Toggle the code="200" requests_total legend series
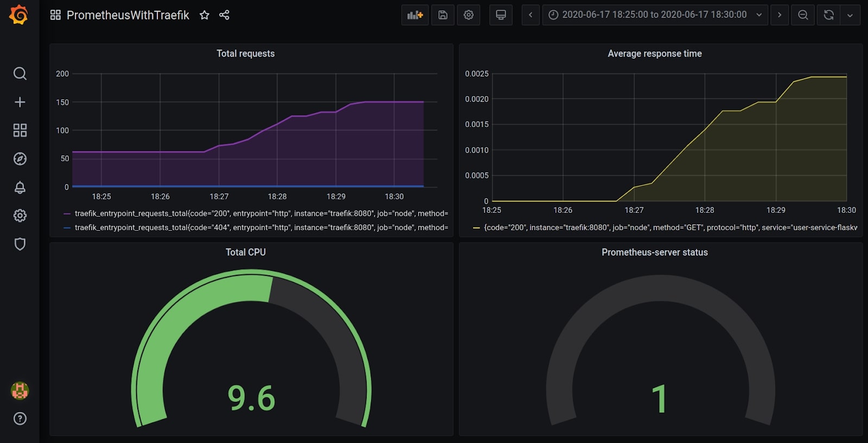Image resolution: width=868 pixels, height=443 pixels. (261, 213)
